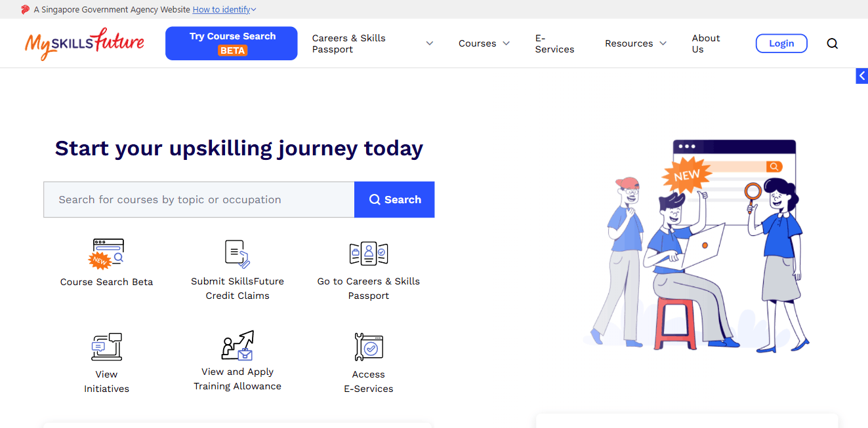Click the magnifier search icon in header

point(832,43)
